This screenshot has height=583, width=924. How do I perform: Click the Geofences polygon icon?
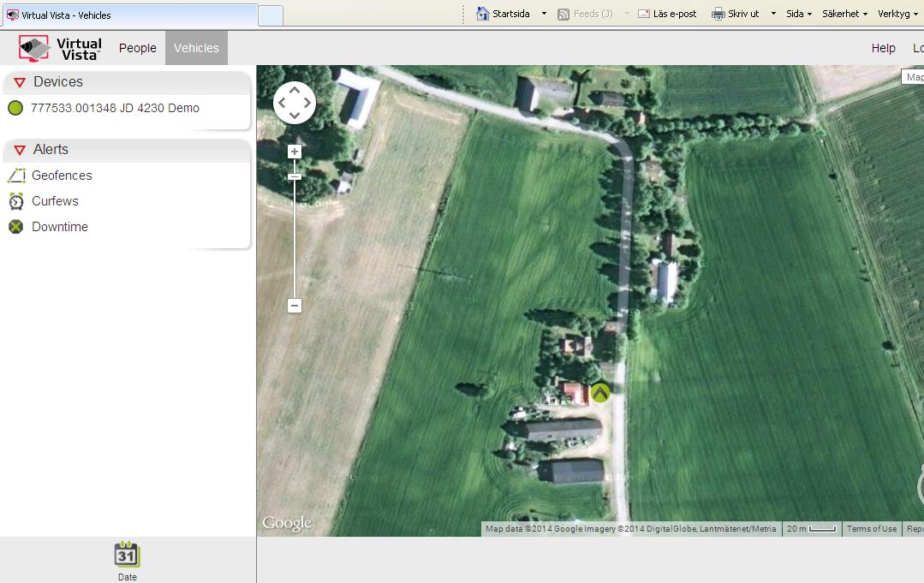[x=16, y=175]
